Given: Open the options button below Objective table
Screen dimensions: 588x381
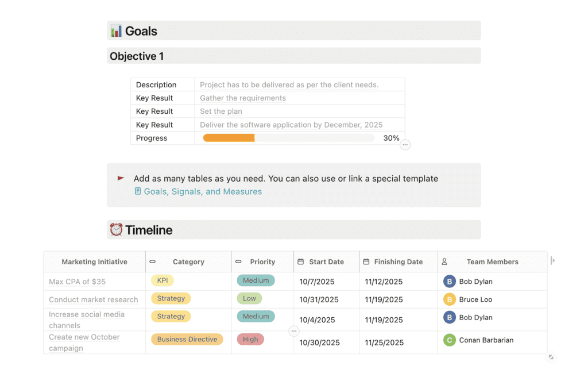Looking at the screenshot, I should (x=405, y=145).
